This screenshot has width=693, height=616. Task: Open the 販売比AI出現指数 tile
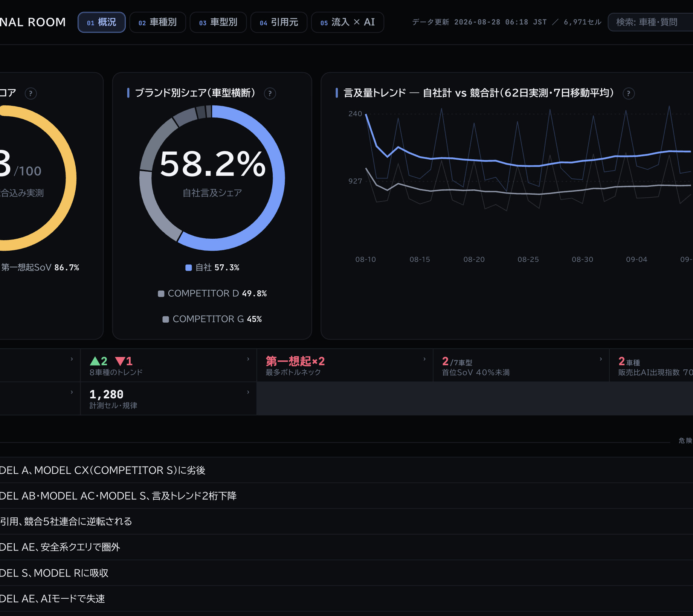point(652,365)
